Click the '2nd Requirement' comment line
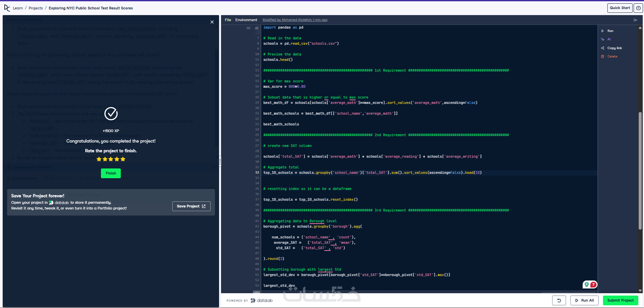 click(386, 135)
